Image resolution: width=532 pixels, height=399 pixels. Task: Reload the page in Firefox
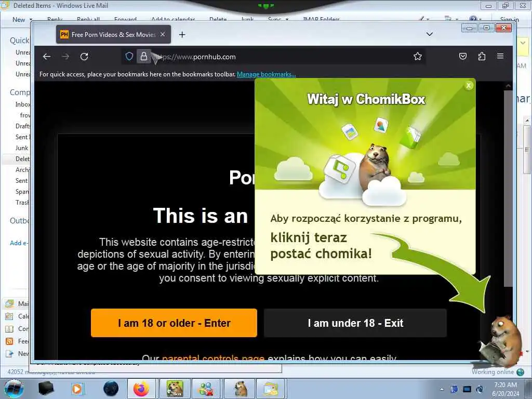(x=84, y=57)
